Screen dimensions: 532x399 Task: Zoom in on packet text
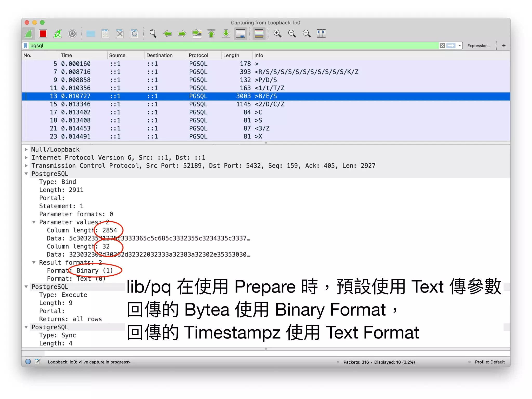tap(277, 34)
